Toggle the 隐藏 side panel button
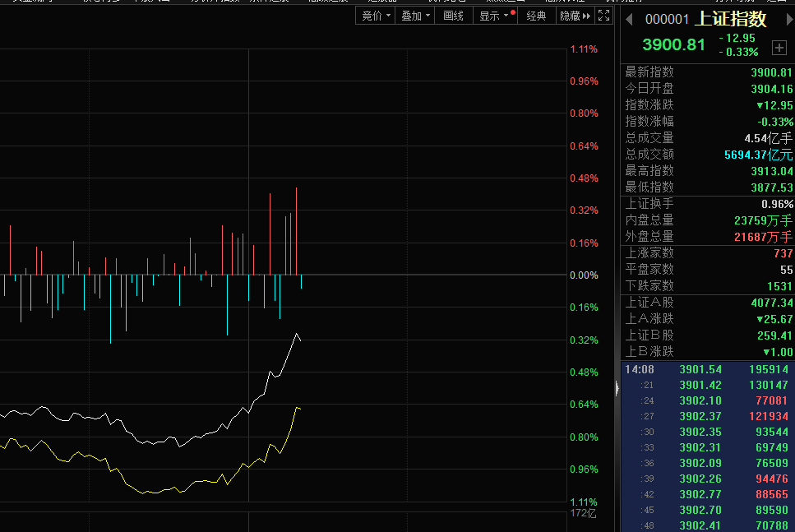This screenshot has width=795, height=532. pos(575,16)
